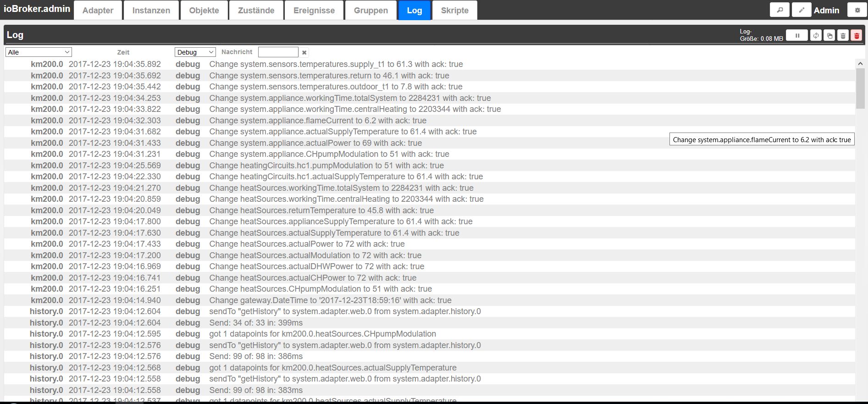Clear the list with the grey trash icon
Screen dimensions: 868x404
(x=843, y=35)
